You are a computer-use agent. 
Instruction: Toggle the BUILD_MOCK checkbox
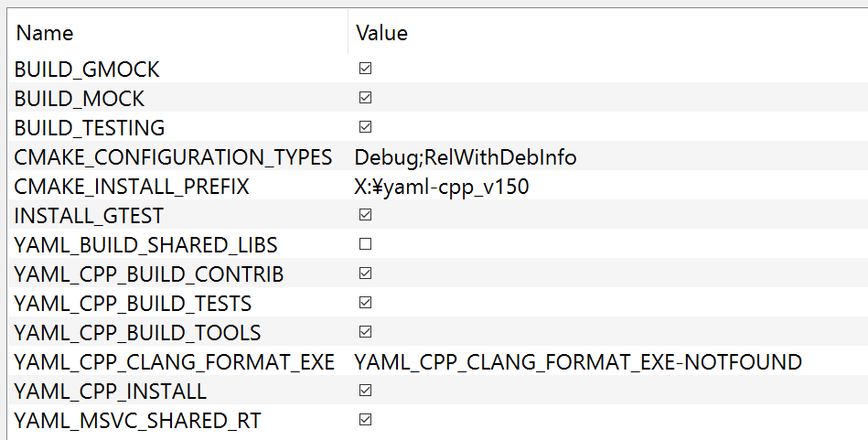(365, 98)
